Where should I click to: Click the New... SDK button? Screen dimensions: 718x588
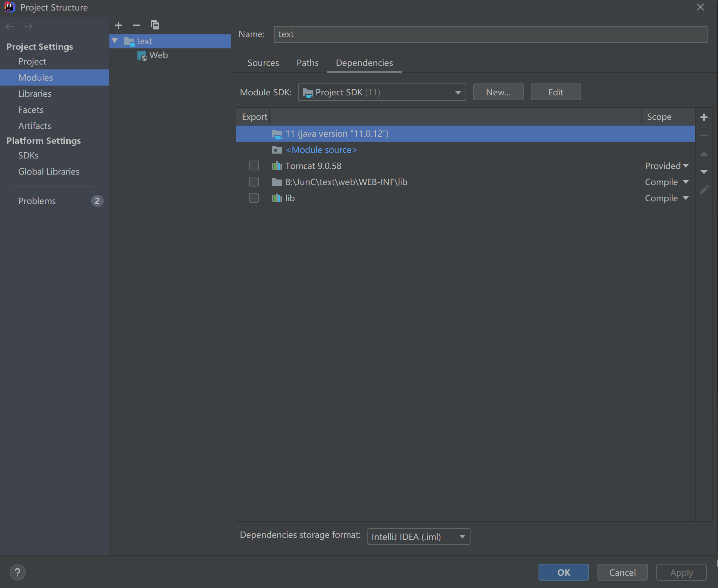(498, 92)
